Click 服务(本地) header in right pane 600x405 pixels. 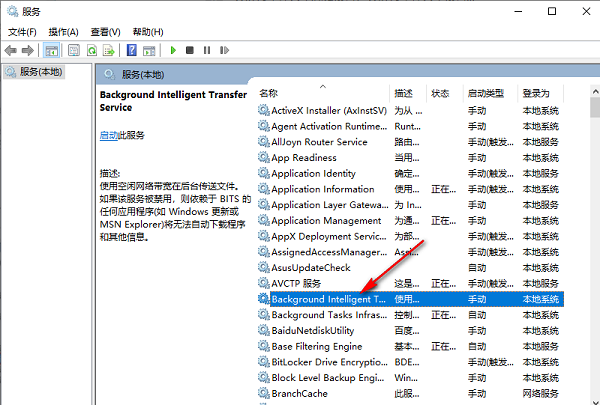click(143, 74)
